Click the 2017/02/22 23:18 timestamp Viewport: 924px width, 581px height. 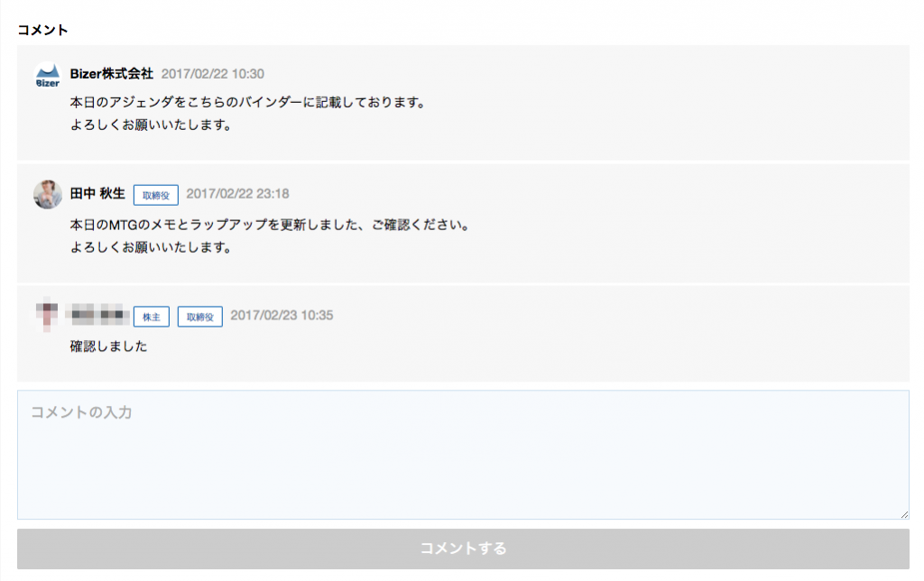(237, 194)
